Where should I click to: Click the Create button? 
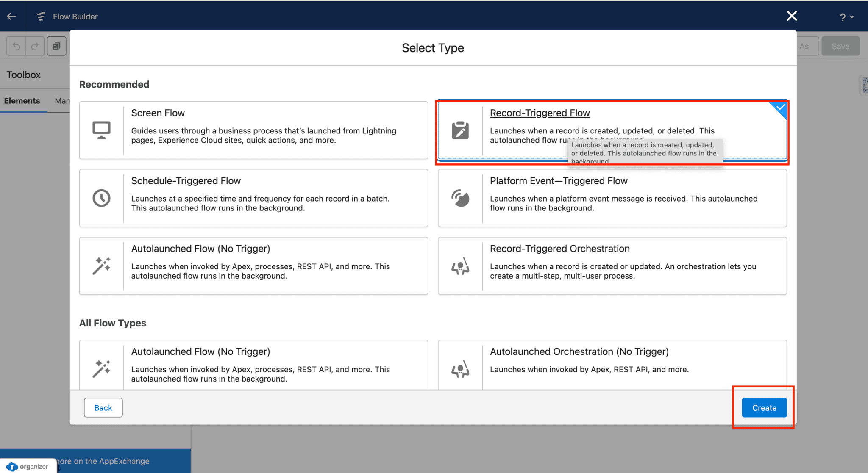pos(764,408)
